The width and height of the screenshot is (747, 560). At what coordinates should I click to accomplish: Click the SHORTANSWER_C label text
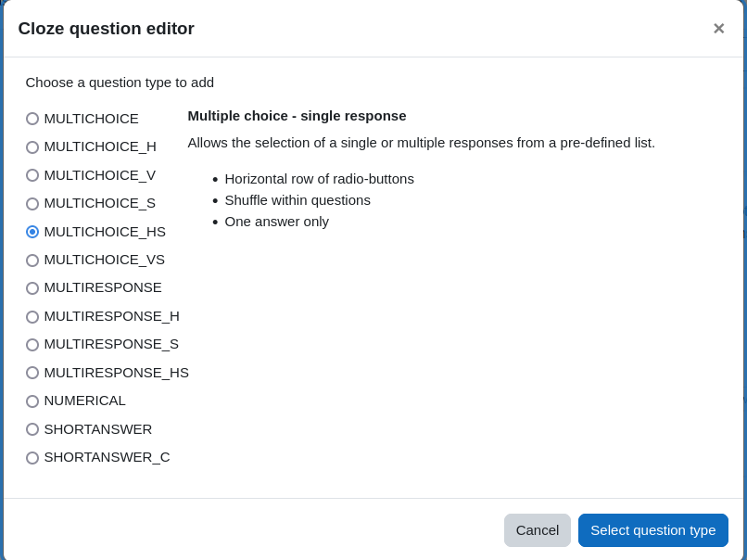click(x=108, y=457)
